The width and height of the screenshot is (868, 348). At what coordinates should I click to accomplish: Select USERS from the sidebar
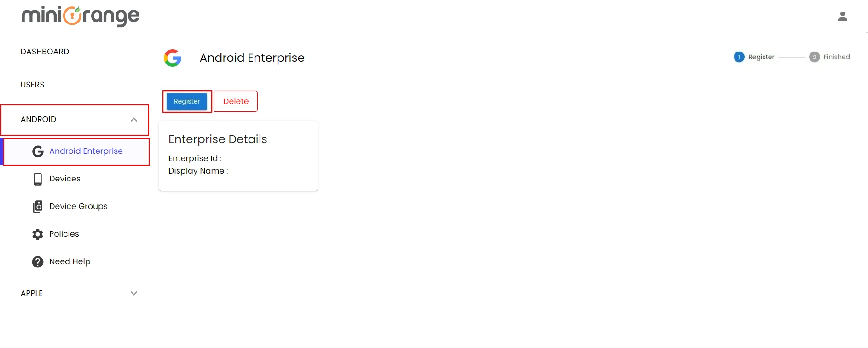(32, 85)
